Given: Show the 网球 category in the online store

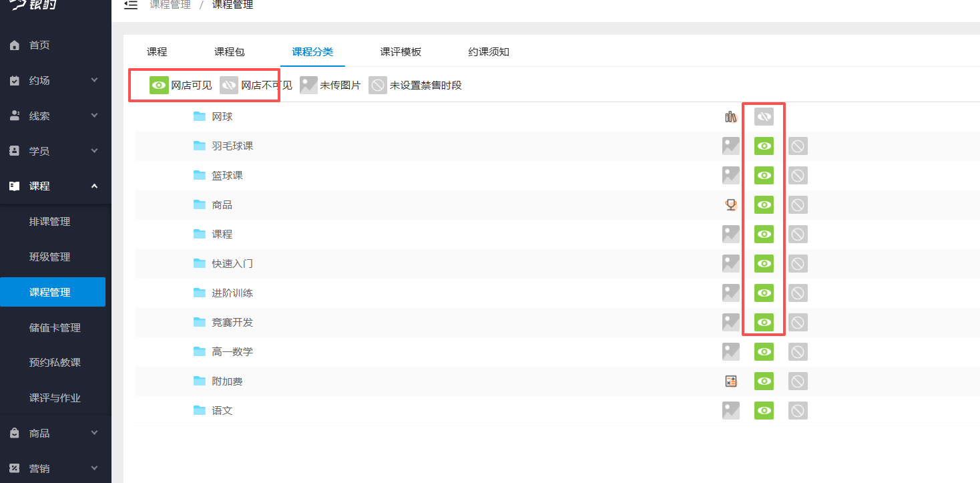Looking at the screenshot, I should tap(764, 116).
